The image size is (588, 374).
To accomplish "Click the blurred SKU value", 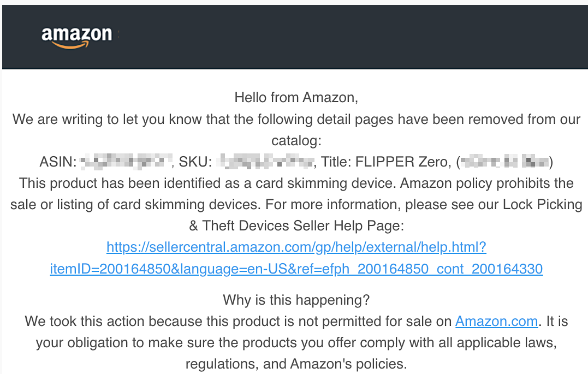I will click(x=265, y=162).
